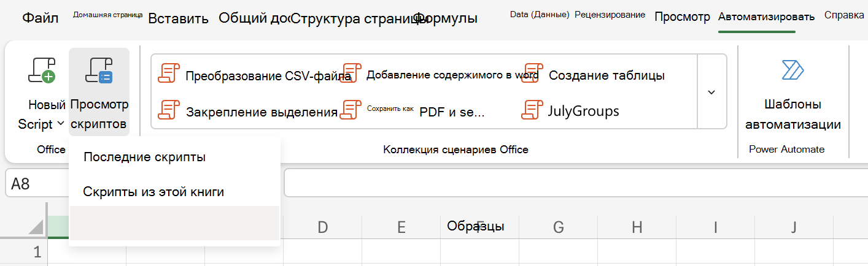Switch to the Справка tab

(844, 17)
